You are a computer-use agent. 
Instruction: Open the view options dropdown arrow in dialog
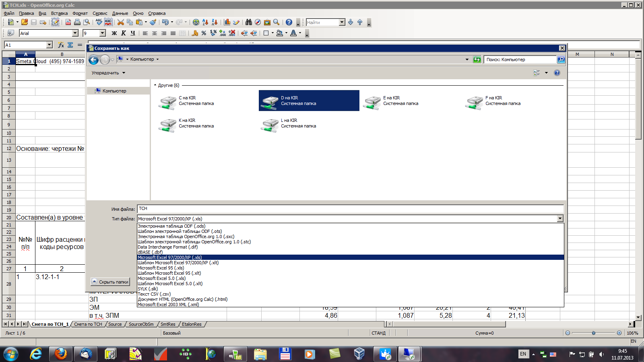pyautogui.click(x=546, y=73)
